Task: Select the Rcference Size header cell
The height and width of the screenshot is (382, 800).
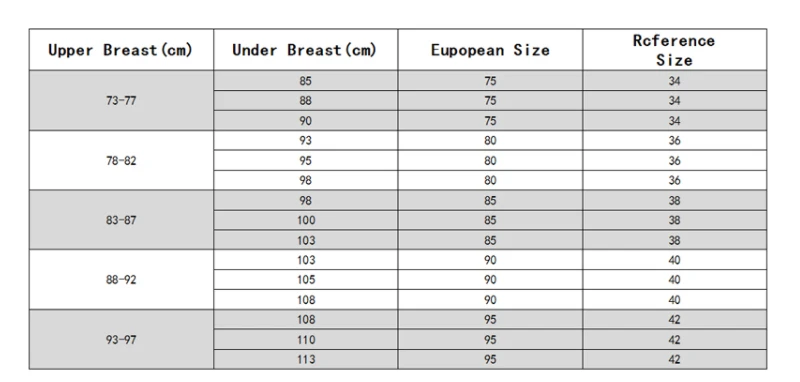Action: click(x=674, y=49)
